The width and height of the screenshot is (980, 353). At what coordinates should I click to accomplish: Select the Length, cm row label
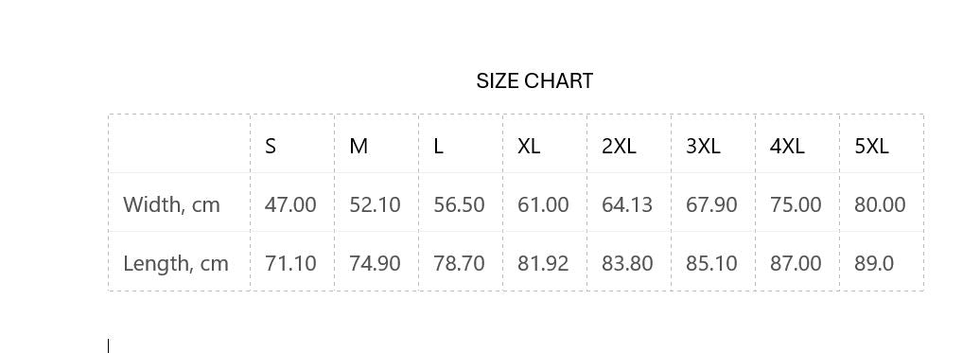click(x=180, y=261)
